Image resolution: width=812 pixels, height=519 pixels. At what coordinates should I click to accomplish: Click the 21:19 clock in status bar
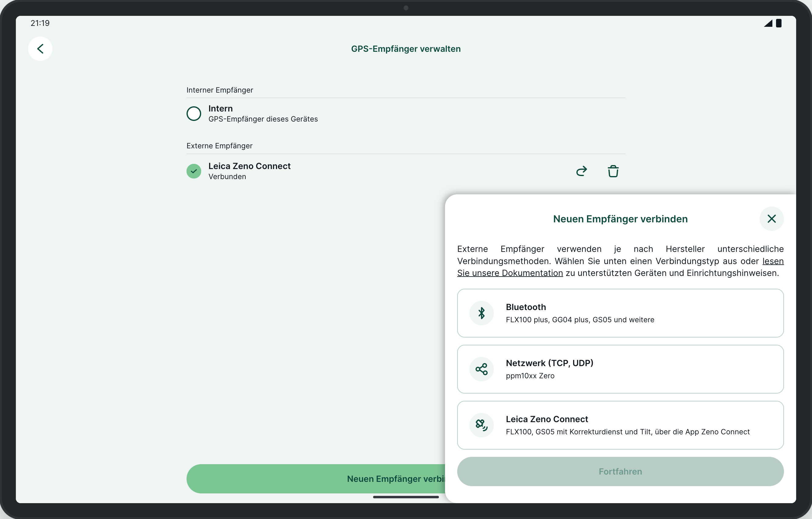40,23
